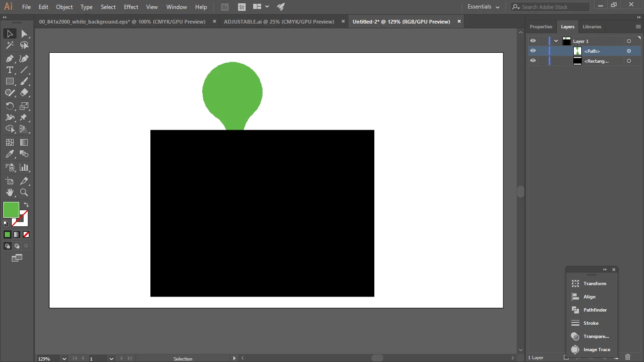Switch to the Properties tab
This screenshot has width=644, height=362.
pyautogui.click(x=541, y=27)
